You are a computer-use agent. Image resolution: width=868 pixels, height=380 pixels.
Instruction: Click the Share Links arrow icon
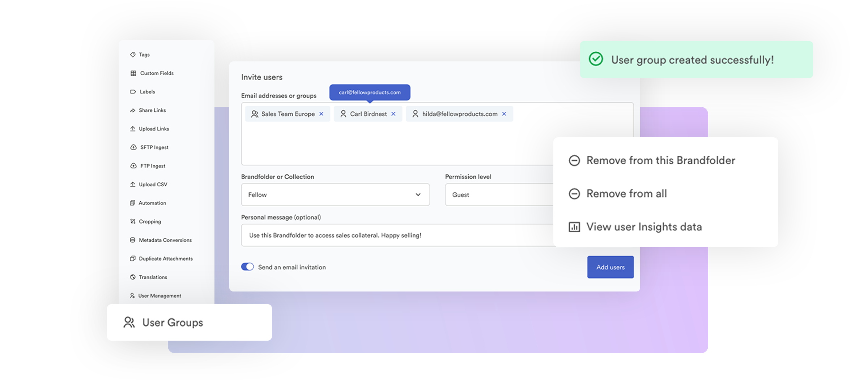[133, 111]
